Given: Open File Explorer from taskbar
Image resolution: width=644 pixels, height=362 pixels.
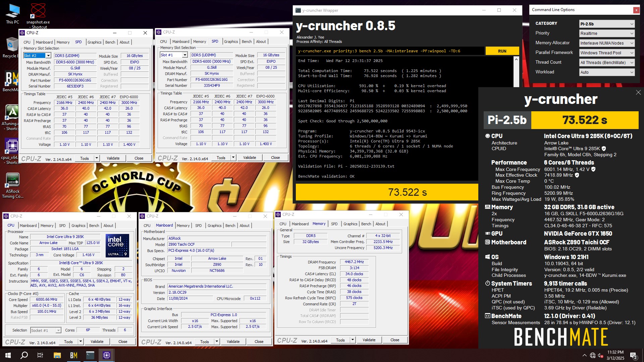Looking at the screenshot, I should [57, 355].
